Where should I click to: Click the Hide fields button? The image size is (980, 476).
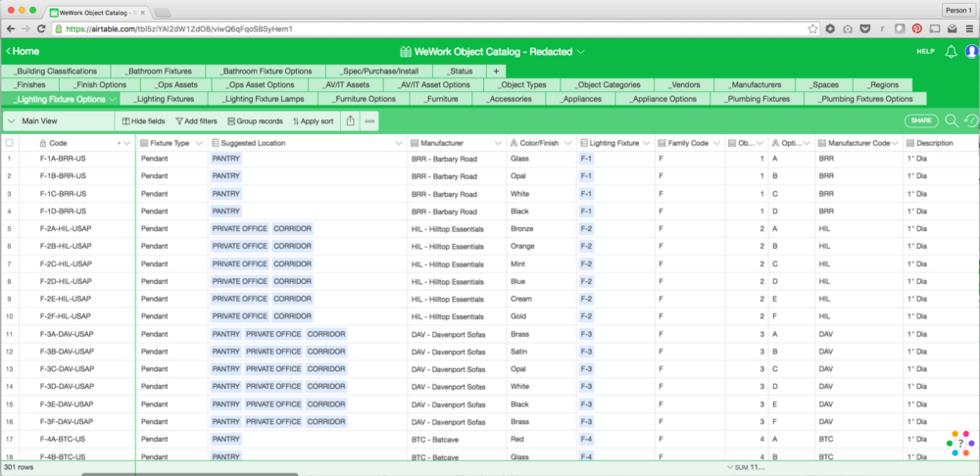click(144, 121)
